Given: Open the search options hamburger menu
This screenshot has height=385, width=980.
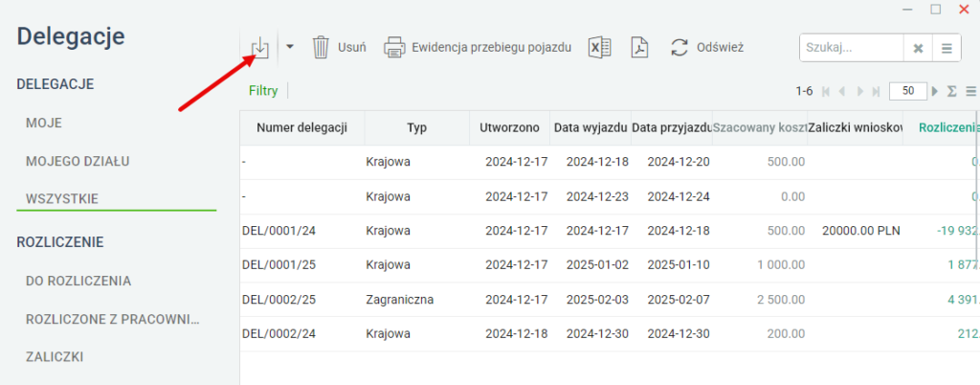Looking at the screenshot, I should coord(947,48).
